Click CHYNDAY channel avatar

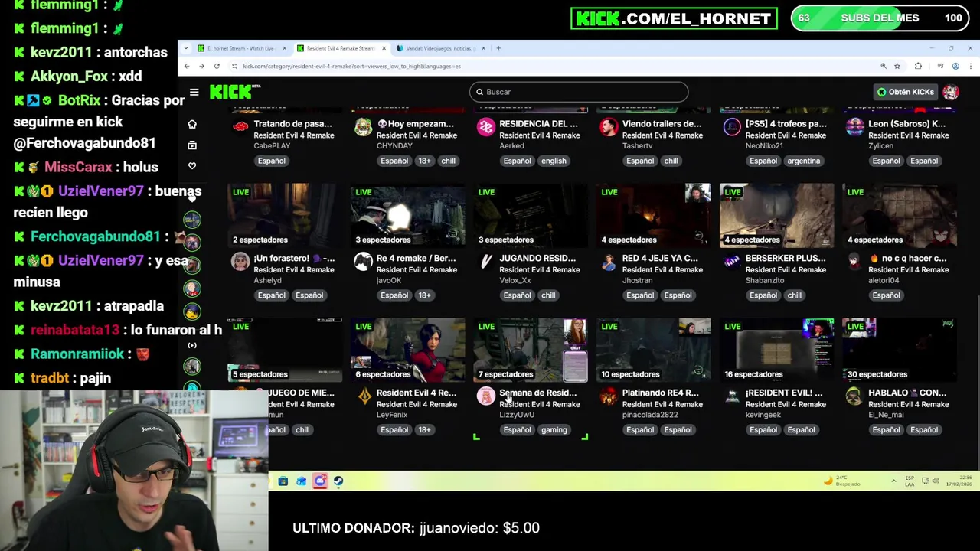[x=363, y=127]
